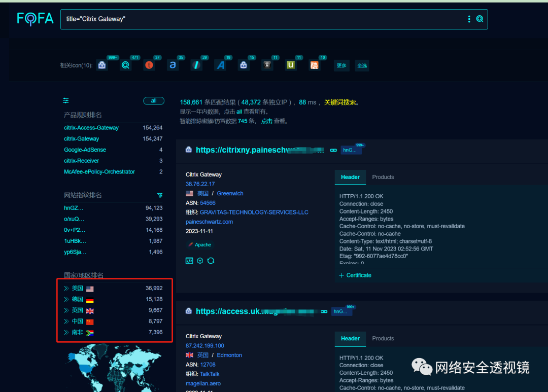
Task: Click the Greenwich city link
Action: pyautogui.click(x=230, y=194)
